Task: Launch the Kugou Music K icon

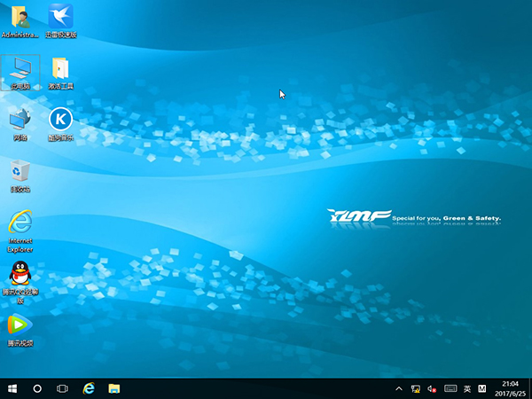Action: (x=61, y=119)
